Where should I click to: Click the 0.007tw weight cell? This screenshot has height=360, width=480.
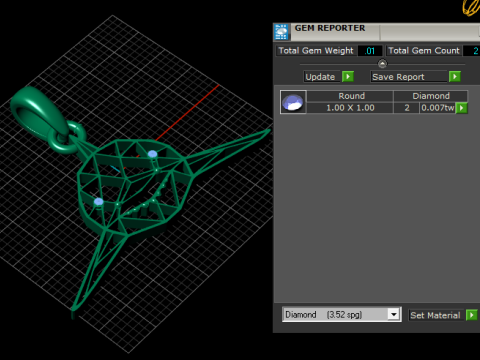(438, 108)
